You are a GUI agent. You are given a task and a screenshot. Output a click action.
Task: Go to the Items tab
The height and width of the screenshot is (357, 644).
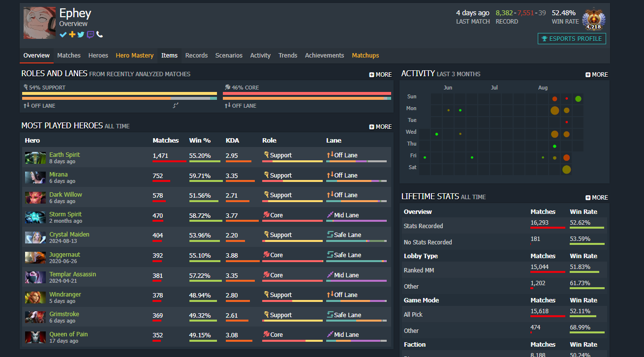[x=169, y=56]
